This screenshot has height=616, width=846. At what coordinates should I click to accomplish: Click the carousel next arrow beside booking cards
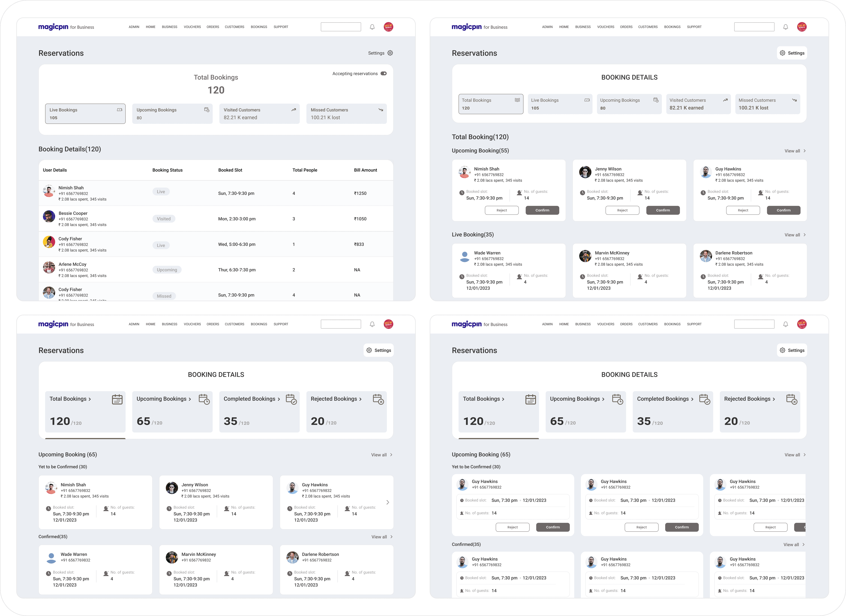(x=388, y=502)
